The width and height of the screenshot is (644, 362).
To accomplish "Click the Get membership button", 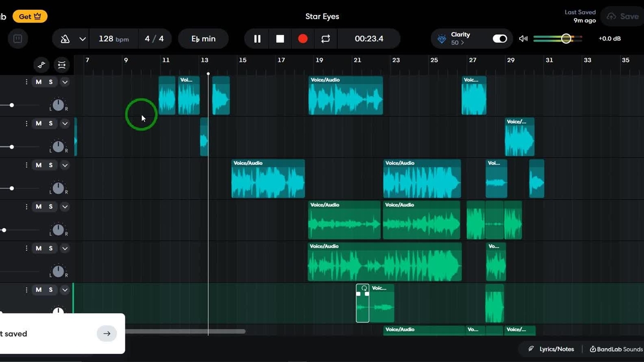I will tap(30, 17).
